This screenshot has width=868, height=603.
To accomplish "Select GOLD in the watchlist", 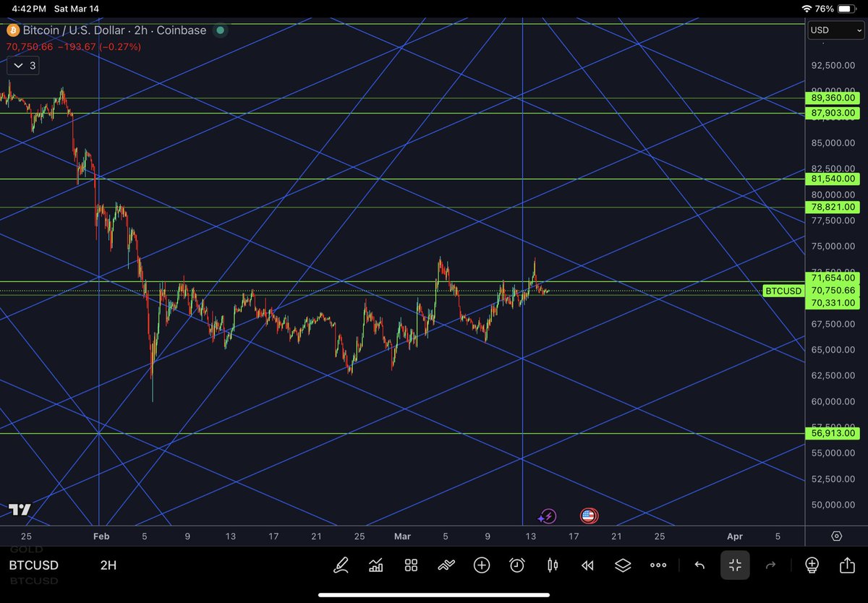I will (x=26, y=549).
